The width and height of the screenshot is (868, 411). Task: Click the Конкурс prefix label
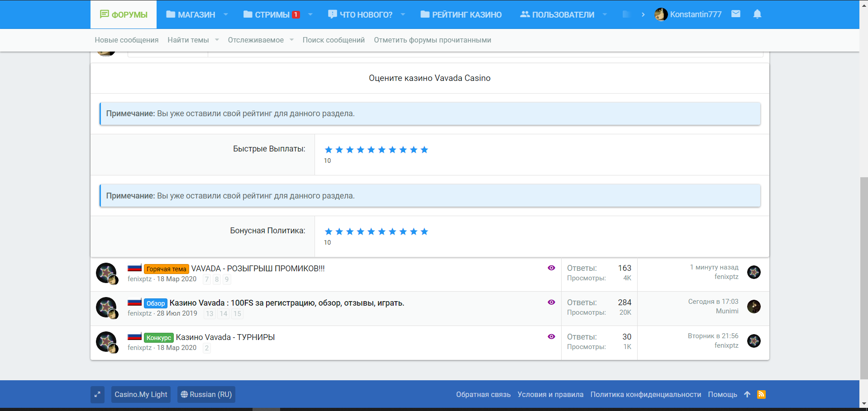coord(159,337)
